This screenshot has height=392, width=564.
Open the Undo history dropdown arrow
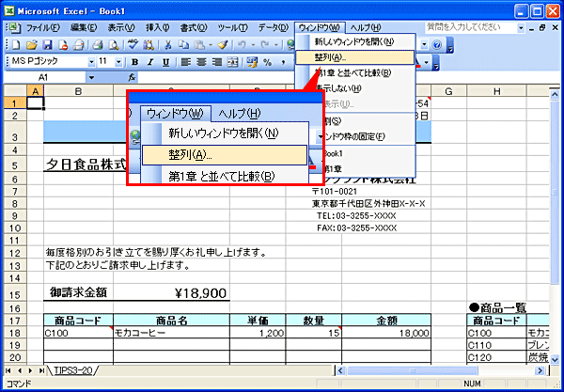click(x=254, y=45)
